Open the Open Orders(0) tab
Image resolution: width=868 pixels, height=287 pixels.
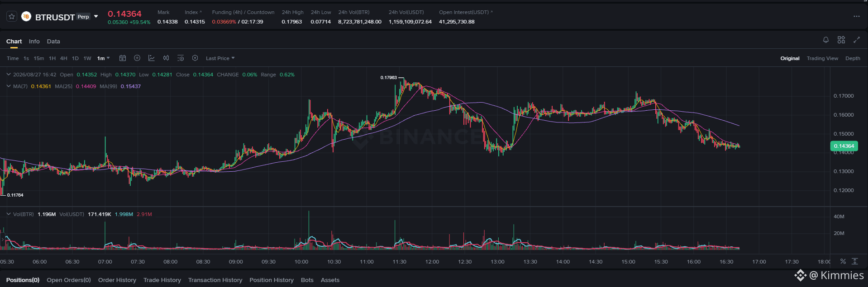pos(69,280)
